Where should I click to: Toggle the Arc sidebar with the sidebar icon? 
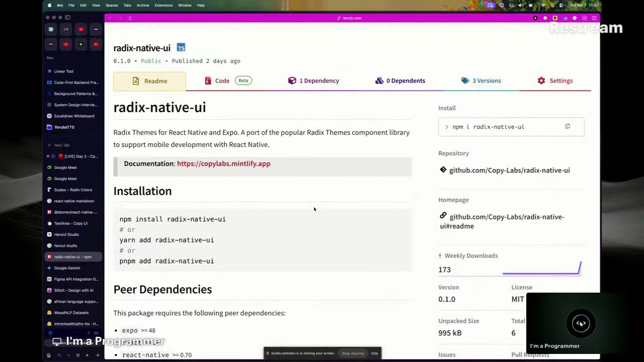[67, 18]
